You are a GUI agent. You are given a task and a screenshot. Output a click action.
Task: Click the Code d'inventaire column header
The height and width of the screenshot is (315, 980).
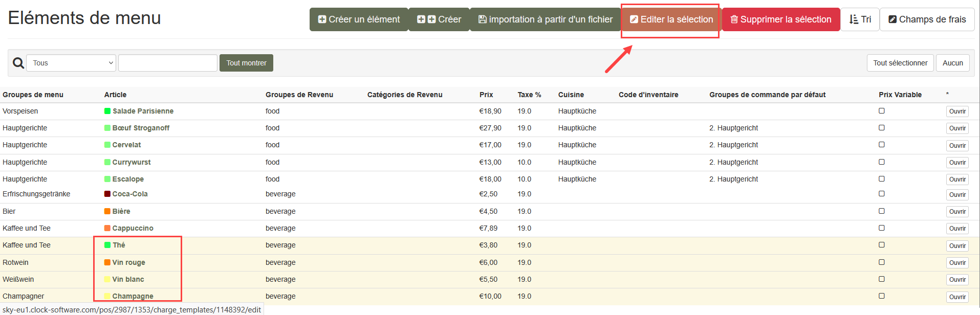[648, 95]
